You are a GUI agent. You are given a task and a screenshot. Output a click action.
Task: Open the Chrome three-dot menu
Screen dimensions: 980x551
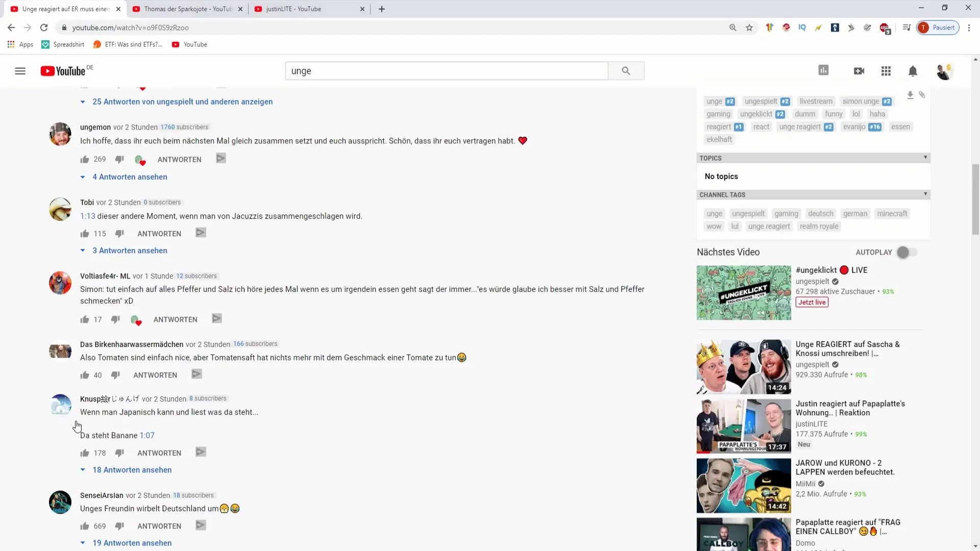[x=969, y=28]
